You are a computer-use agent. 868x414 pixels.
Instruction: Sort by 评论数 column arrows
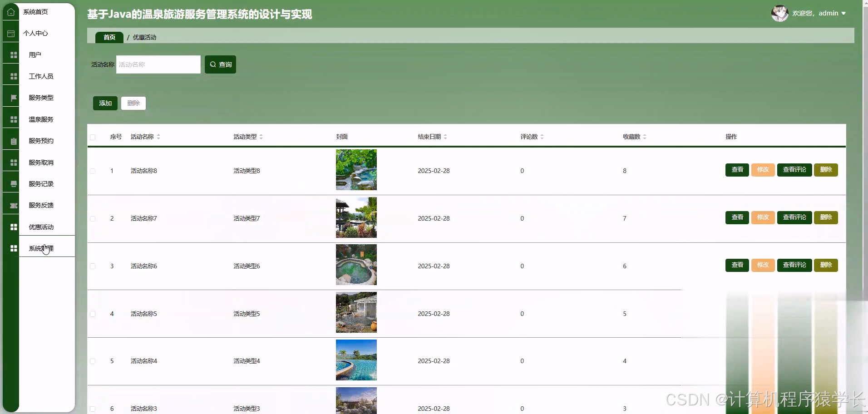[542, 137]
